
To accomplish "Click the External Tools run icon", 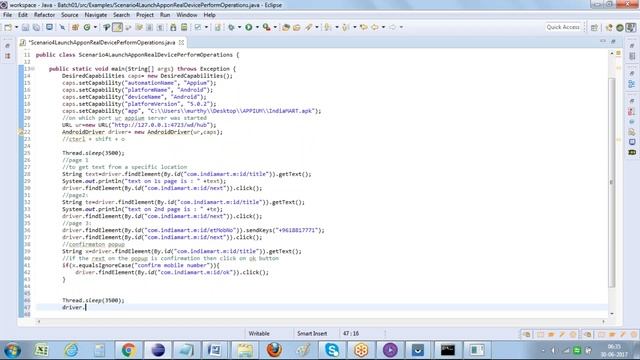I will click(266, 27).
